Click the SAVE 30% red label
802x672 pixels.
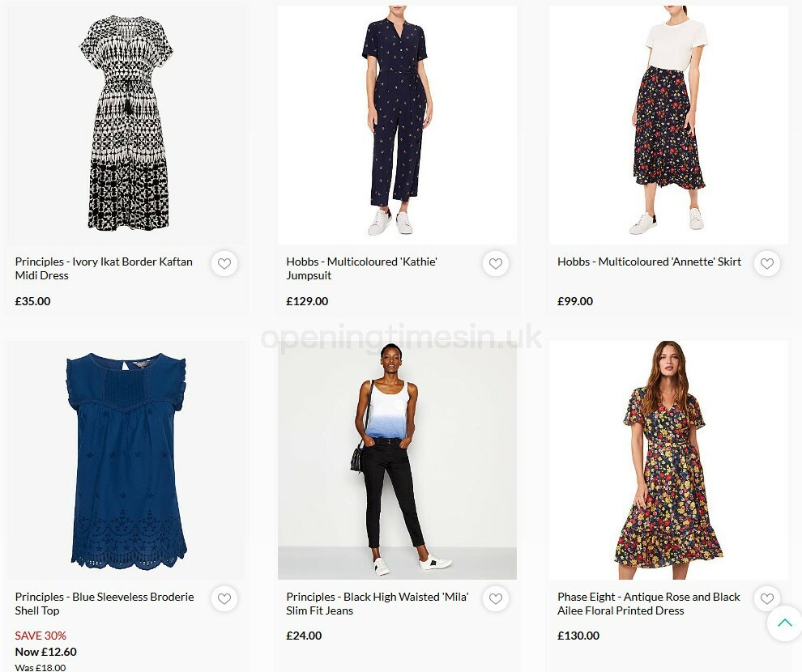(x=41, y=636)
